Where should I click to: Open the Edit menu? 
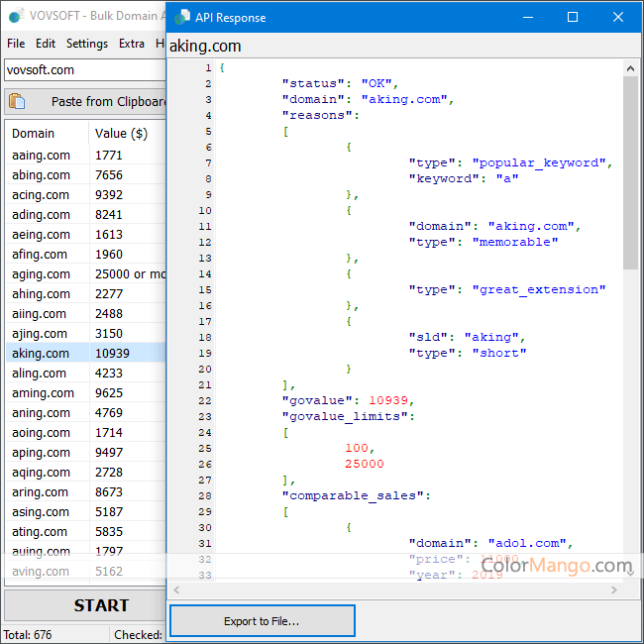46,44
